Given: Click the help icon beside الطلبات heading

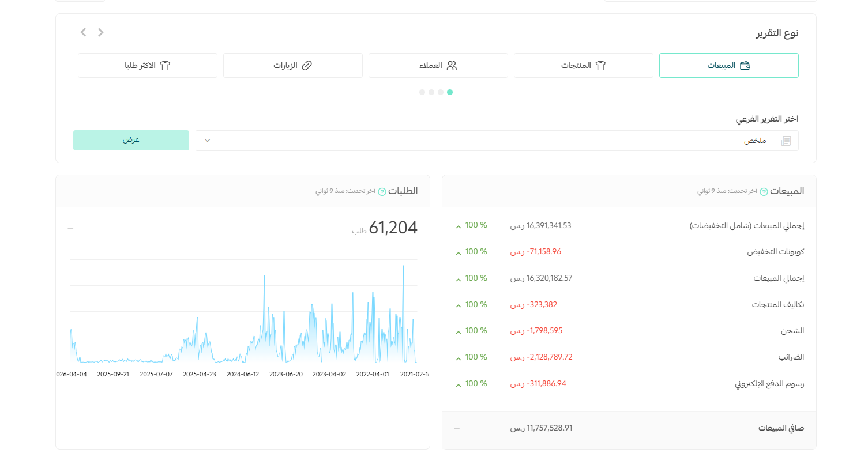Looking at the screenshot, I should [382, 192].
